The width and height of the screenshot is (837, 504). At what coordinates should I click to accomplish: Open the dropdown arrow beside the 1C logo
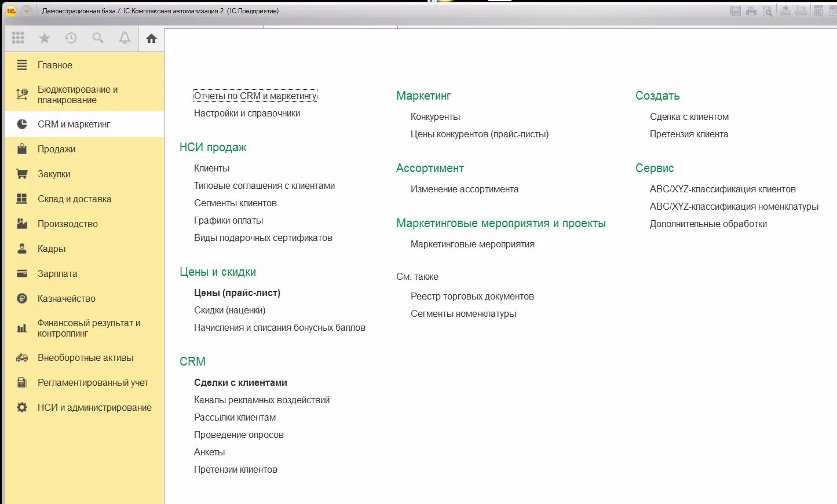[27, 11]
